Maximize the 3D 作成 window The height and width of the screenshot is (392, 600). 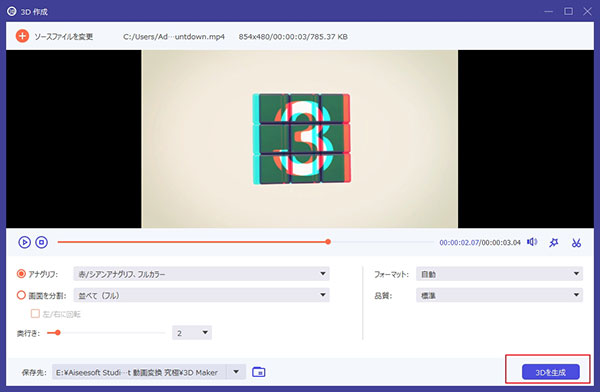point(569,11)
